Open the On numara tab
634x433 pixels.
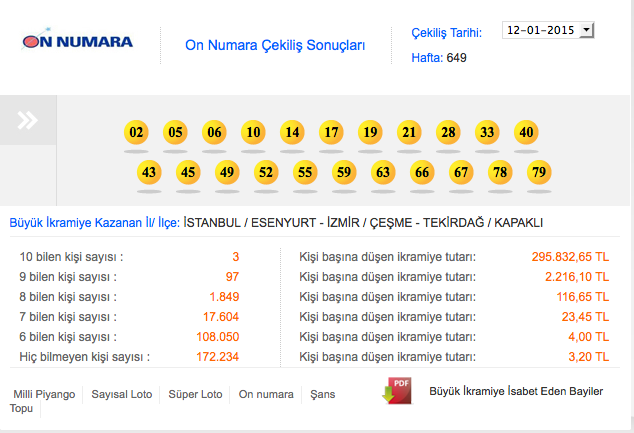(266, 394)
